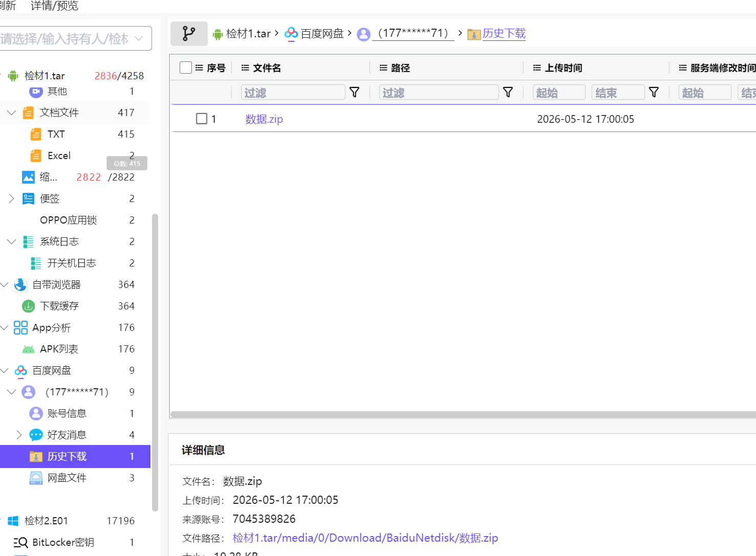Click the 文件名 filter input field
The image size is (756, 556).
293,92
